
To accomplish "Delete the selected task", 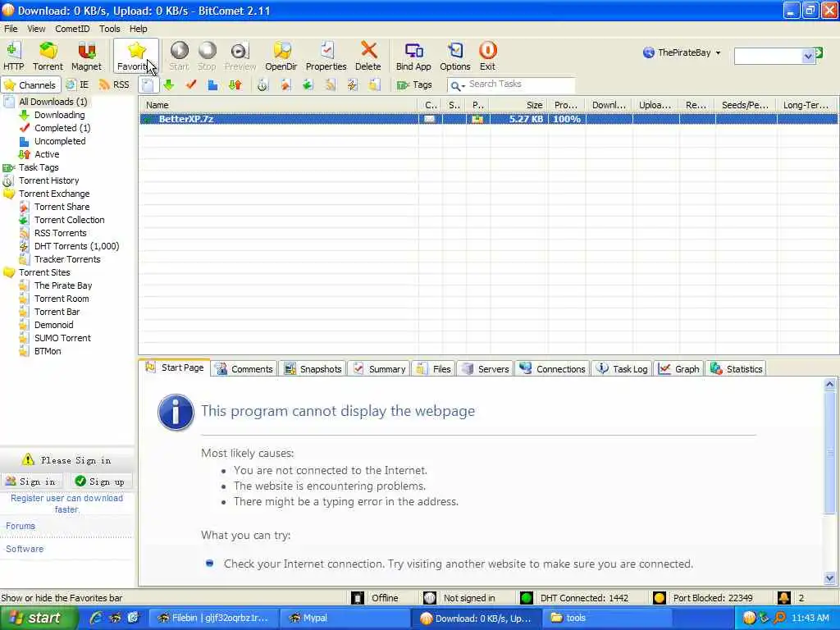I will pos(368,56).
